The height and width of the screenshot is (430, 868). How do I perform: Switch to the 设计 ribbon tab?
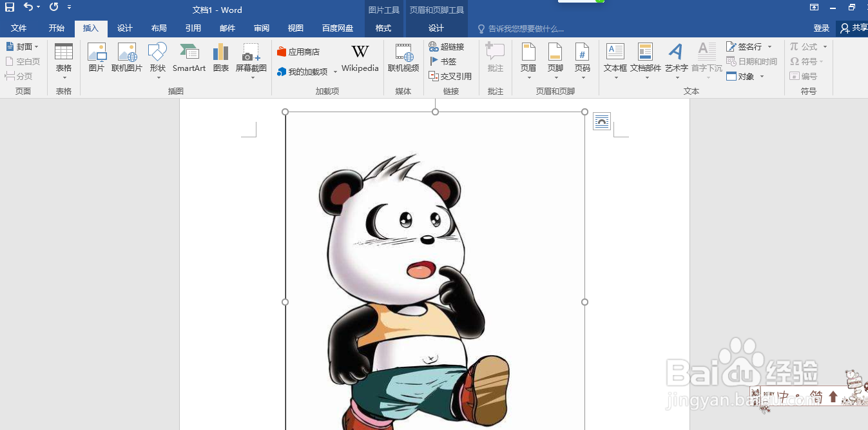pos(125,28)
